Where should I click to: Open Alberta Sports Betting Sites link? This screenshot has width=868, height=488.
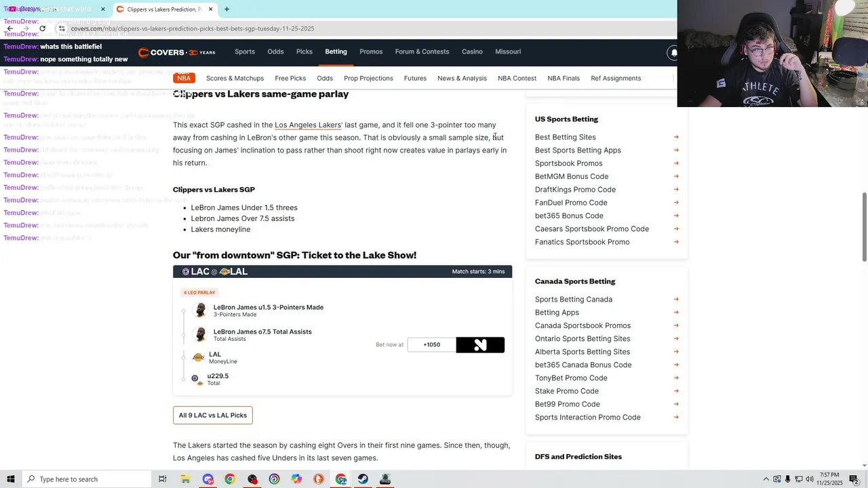(583, 352)
